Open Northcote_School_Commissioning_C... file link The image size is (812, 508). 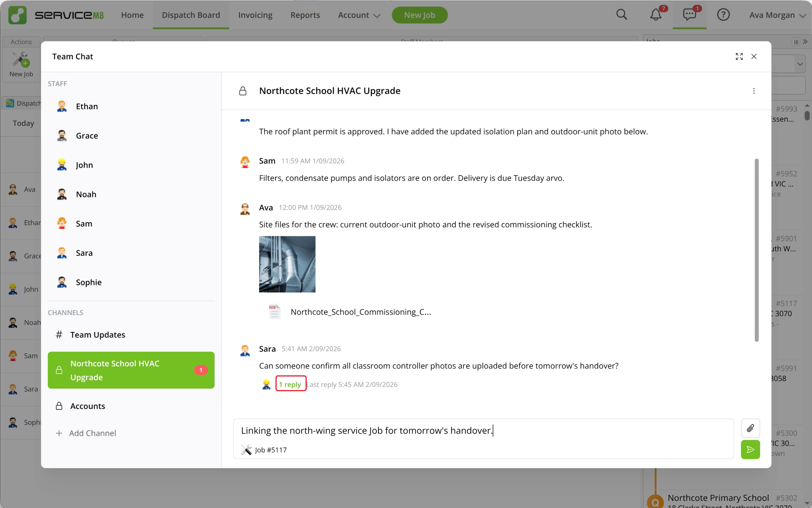click(360, 312)
